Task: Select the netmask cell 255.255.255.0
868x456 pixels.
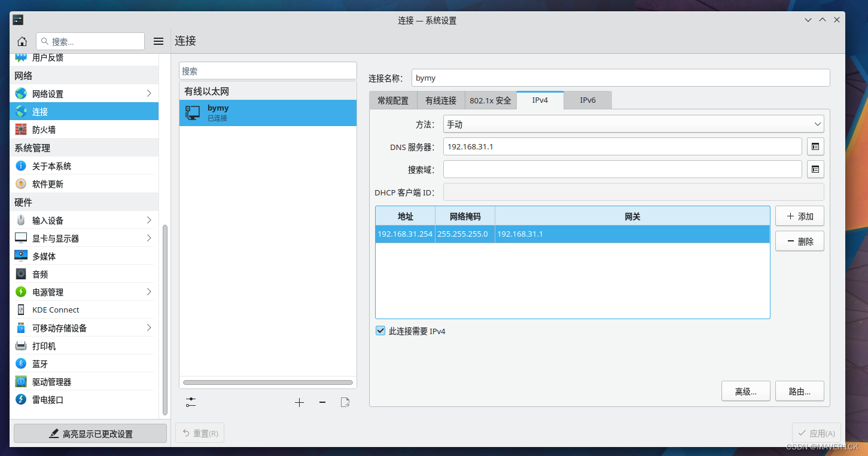Action: click(x=465, y=234)
